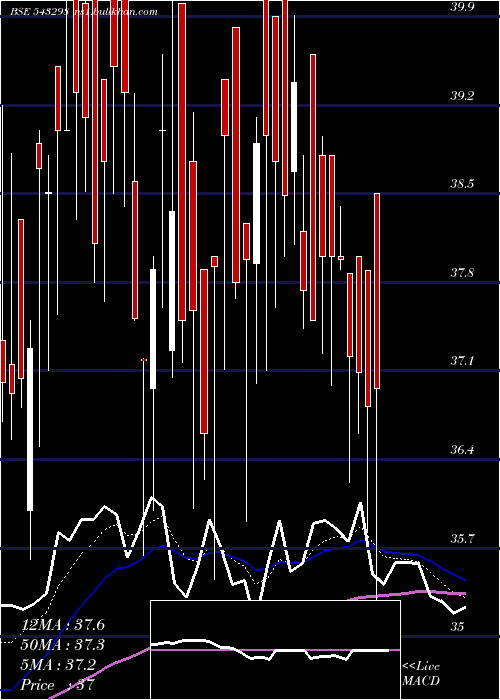The height and width of the screenshot is (700, 500).
Task: Click the 35 price axis label
Action: click(x=457, y=626)
